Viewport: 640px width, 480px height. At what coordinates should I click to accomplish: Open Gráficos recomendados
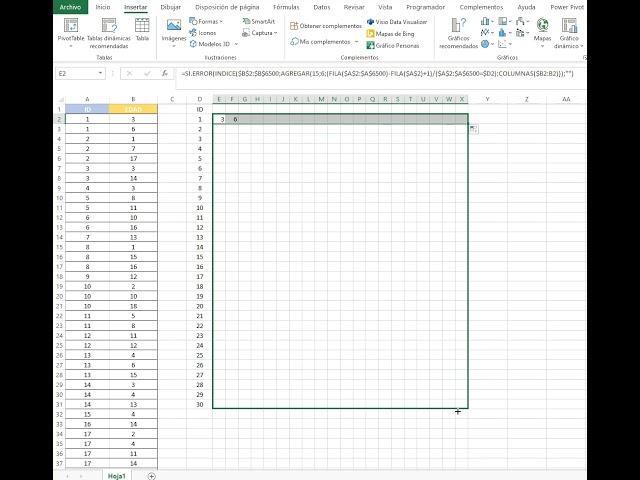point(458,28)
